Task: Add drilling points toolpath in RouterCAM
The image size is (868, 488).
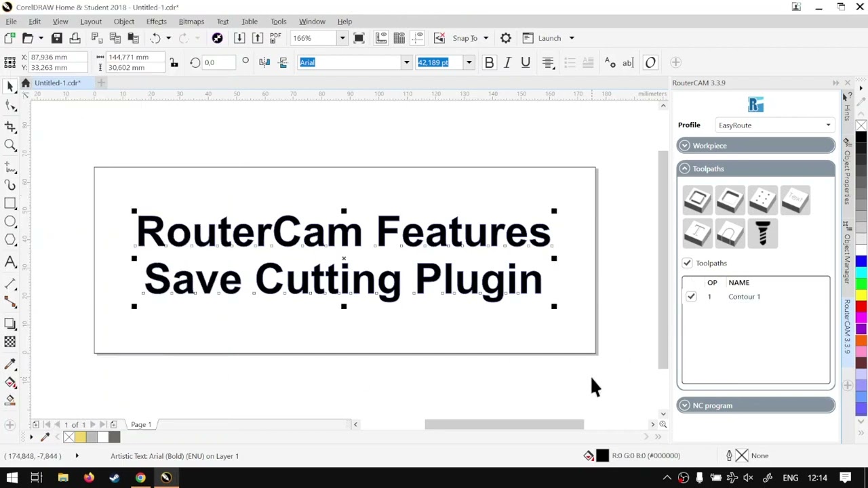Action: 762,201
